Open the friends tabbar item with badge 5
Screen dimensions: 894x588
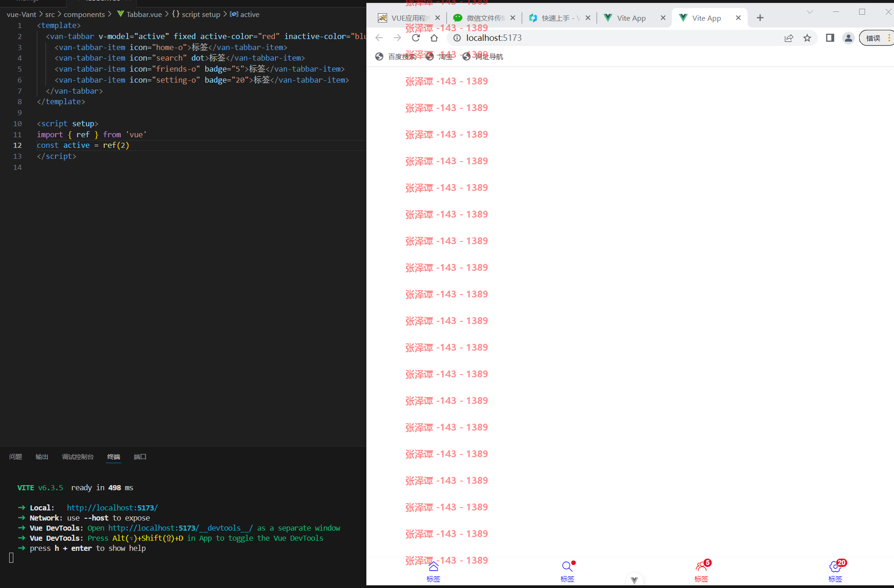pyautogui.click(x=702, y=571)
